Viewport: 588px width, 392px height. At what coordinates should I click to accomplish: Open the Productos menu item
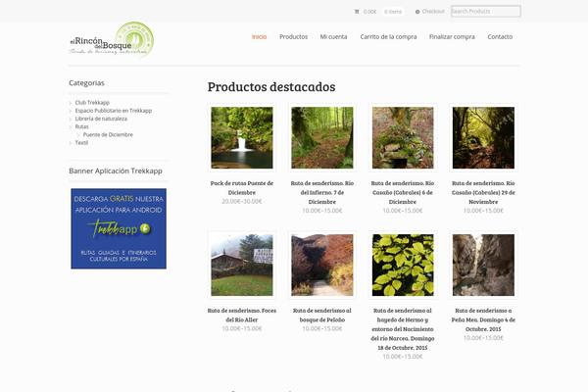point(293,36)
